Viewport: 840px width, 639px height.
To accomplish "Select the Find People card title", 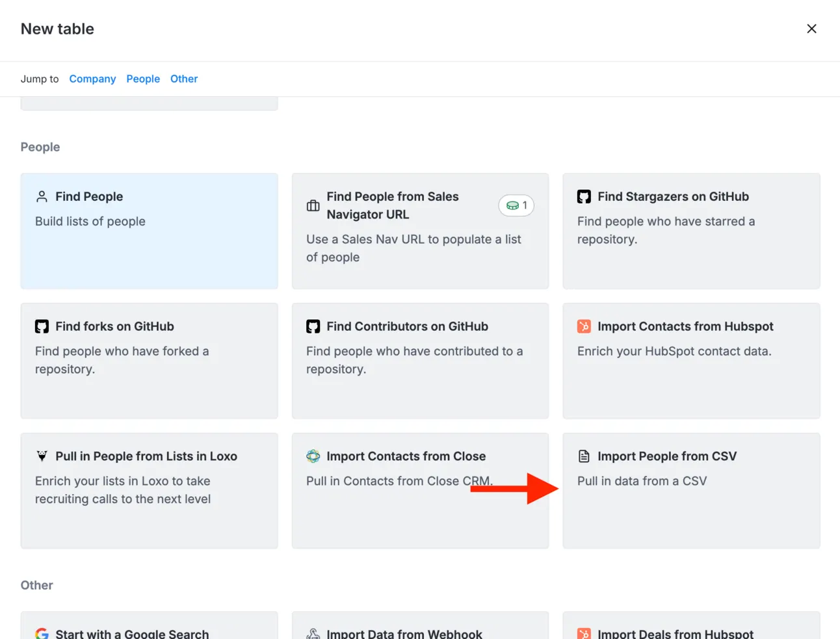I will point(89,196).
